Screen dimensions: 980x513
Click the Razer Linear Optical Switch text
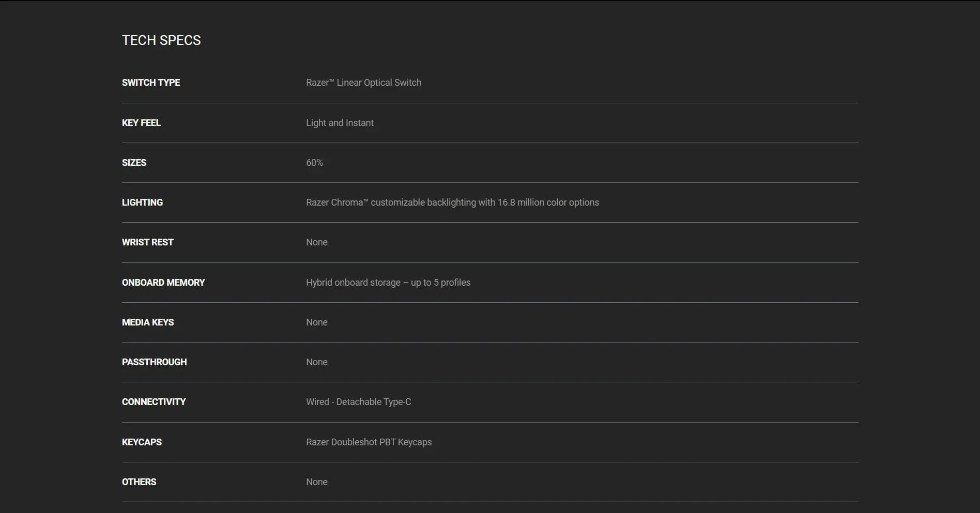(363, 83)
